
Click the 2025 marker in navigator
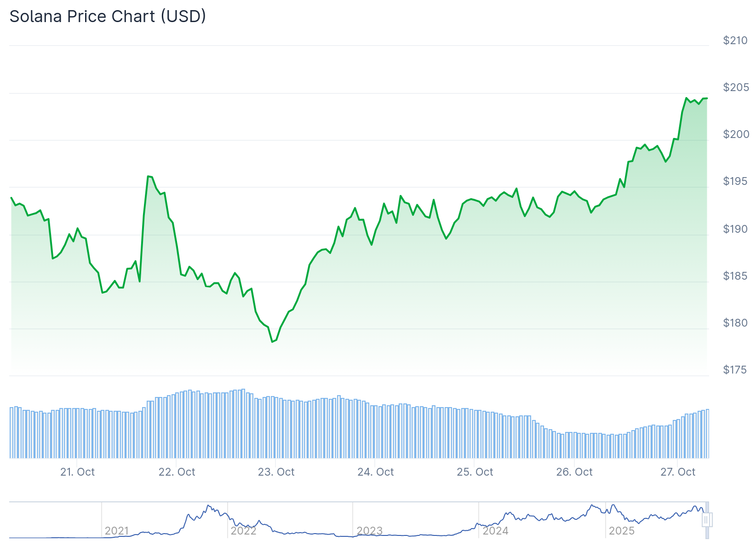(621, 531)
